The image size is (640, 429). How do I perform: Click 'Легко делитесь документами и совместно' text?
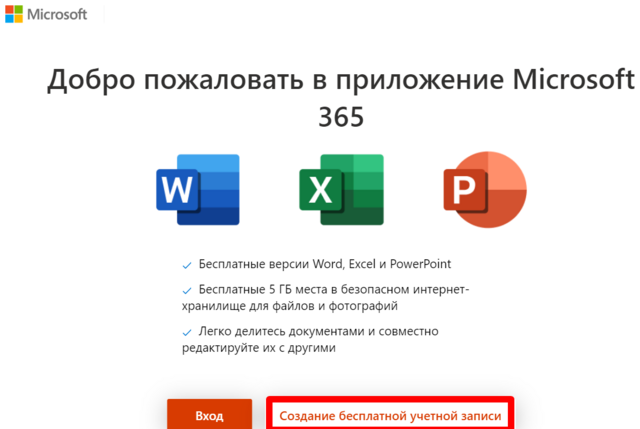click(x=318, y=331)
